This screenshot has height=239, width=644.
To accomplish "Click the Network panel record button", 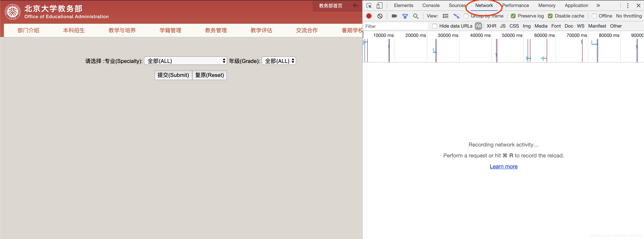I will click(369, 16).
